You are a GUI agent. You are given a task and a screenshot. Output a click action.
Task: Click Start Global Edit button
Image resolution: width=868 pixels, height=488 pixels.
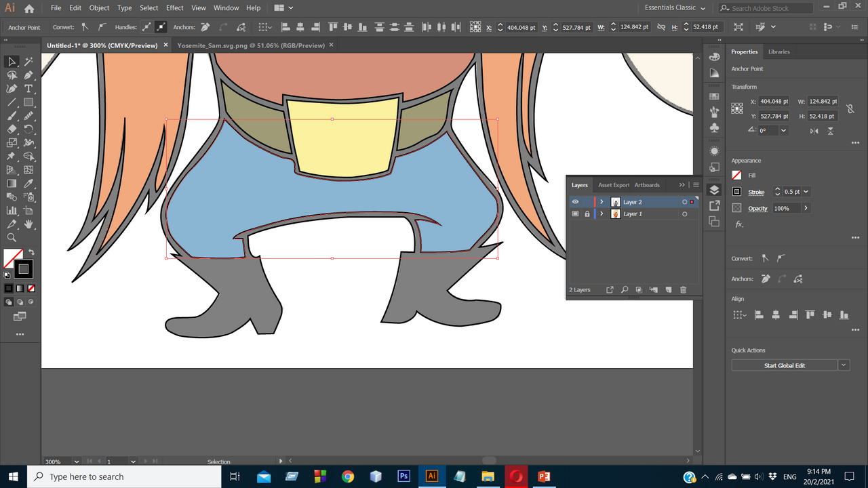[784, 365]
